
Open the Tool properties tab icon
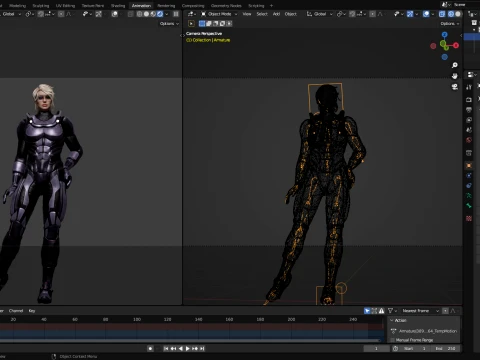[469, 87]
